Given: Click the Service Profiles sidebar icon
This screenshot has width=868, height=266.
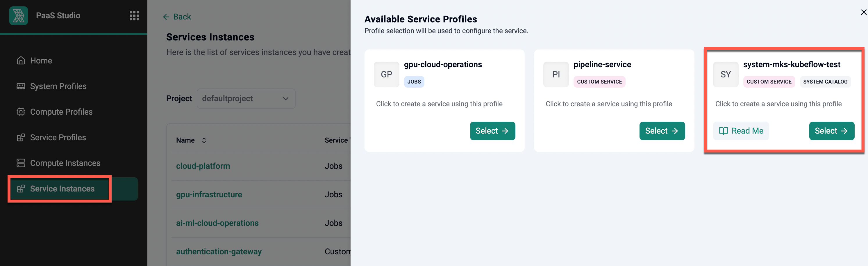Looking at the screenshot, I should [21, 138].
